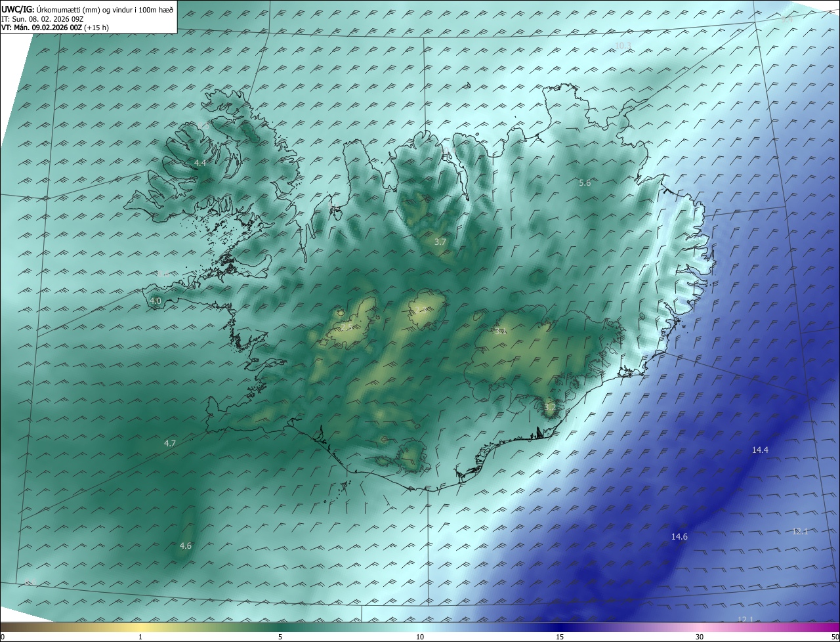The width and height of the screenshot is (840, 642).
Task: Select the 15 tick on the colour bar
Action: click(x=560, y=637)
